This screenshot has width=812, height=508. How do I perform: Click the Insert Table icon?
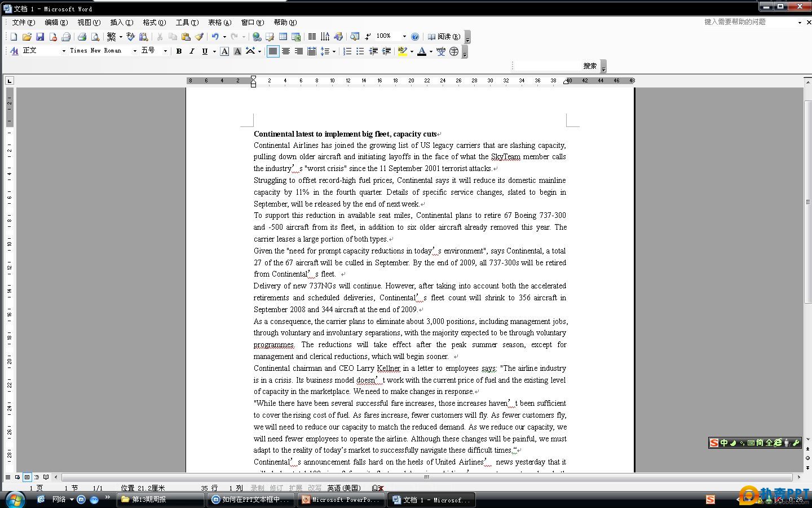click(283, 37)
